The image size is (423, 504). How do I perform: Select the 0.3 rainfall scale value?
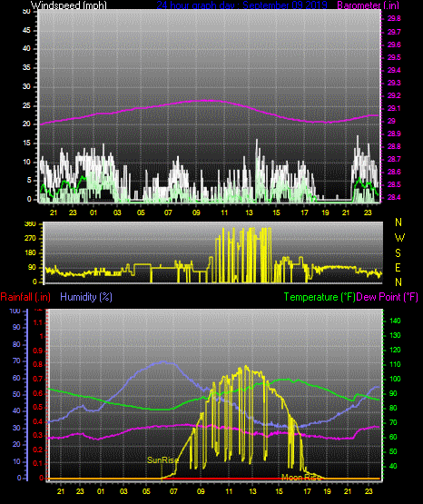(38, 435)
